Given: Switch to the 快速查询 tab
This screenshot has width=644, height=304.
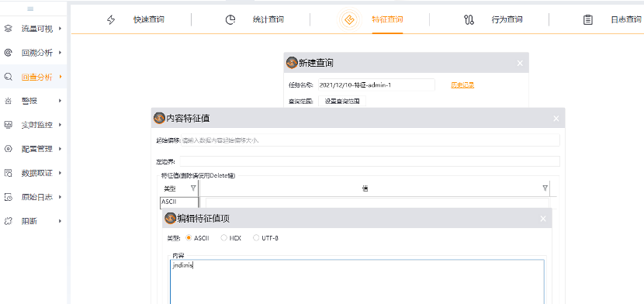Looking at the screenshot, I should coord(149,19).
